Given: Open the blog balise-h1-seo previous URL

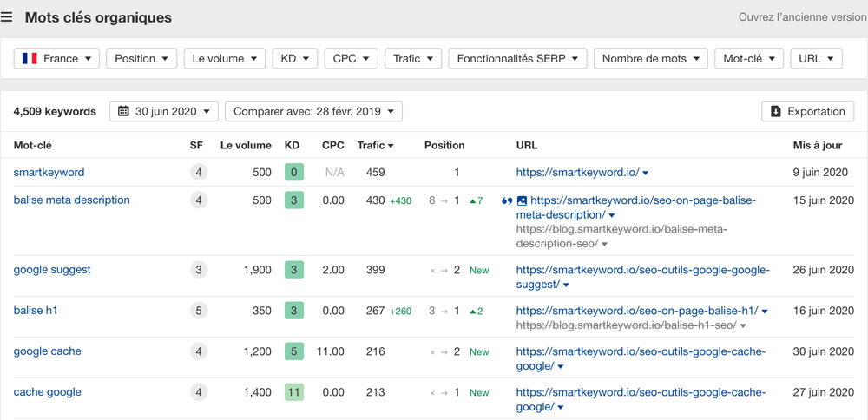Looking at the screenshot, I should (x=627, y=325).
